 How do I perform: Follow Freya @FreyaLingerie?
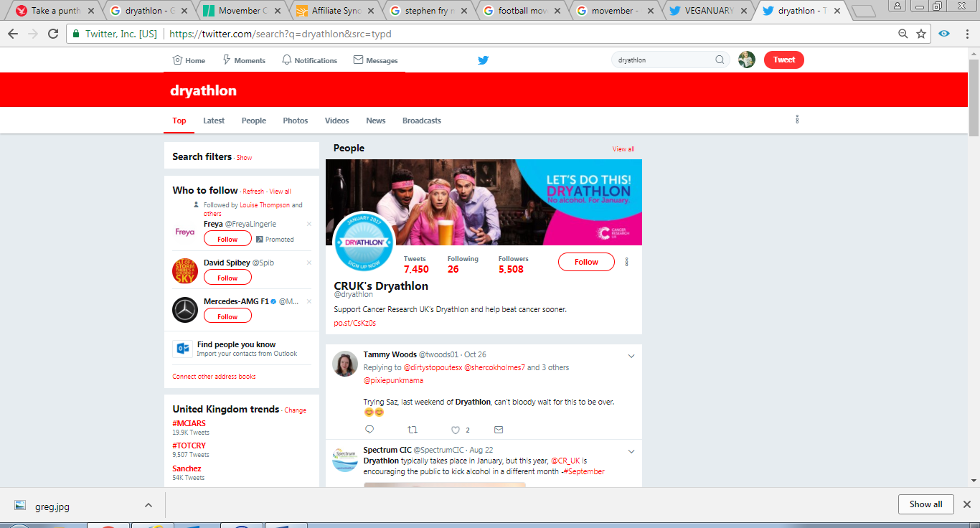pos(227,239)
